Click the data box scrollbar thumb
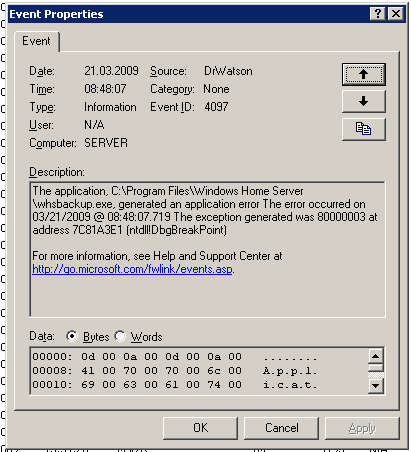Viewport: 411px width, 452px height. [x=376, y=368]
